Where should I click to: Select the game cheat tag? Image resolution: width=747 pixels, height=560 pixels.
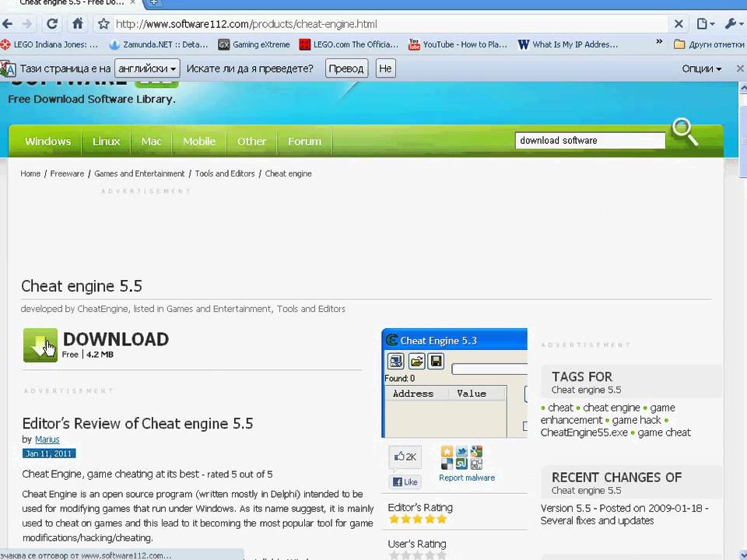[664, 432]
